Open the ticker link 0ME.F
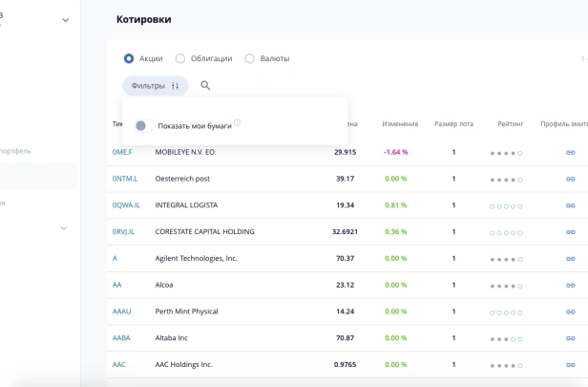The width and height of the screenshot is (588, 387). coord(122,152)
